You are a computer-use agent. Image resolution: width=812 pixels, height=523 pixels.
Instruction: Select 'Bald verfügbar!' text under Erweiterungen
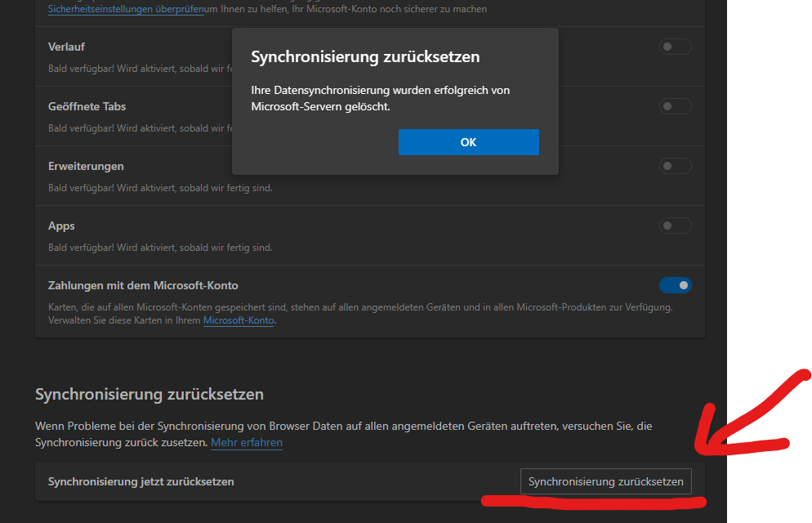(81, 188)
